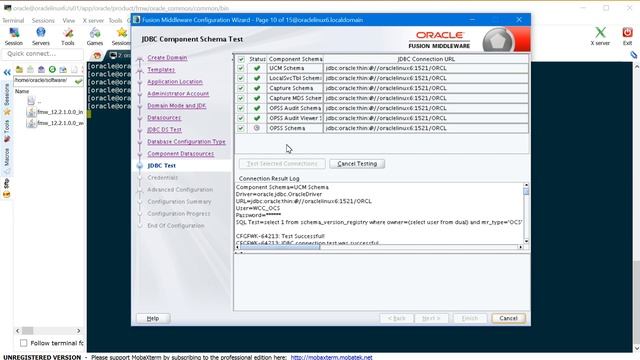Toggle the select-all checkbox in table header
Viewport: 640px width, 360px height.
point(241,59)
